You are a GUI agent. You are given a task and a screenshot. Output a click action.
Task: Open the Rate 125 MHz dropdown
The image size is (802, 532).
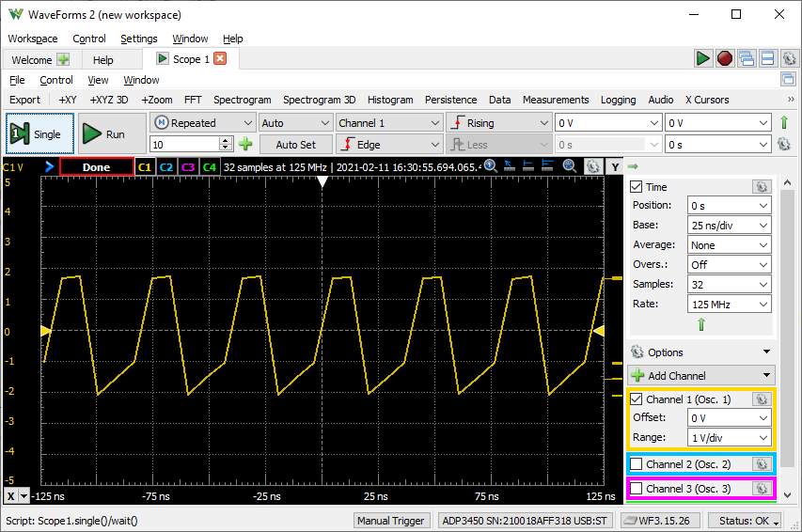(729, 305)
